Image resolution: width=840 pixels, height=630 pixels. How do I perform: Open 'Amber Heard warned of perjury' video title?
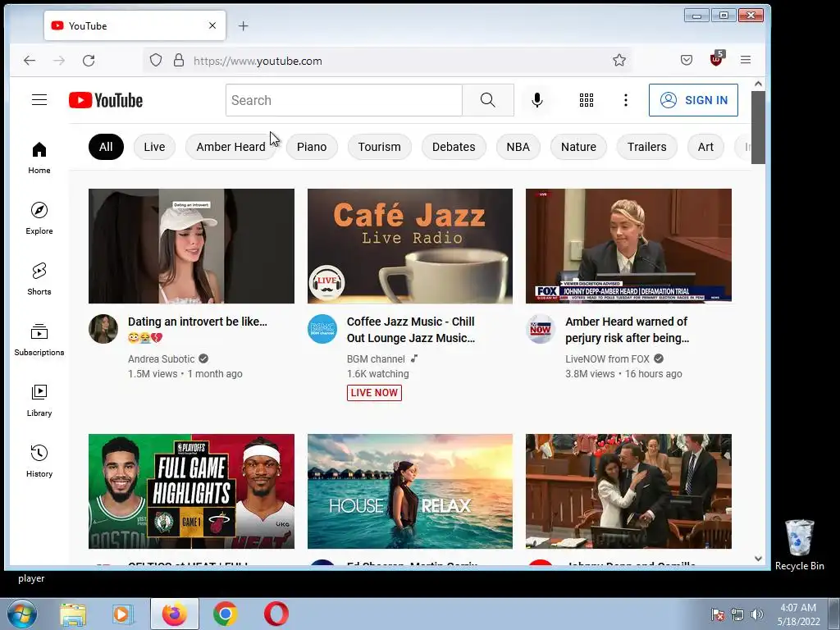click(x=628, y=330)
